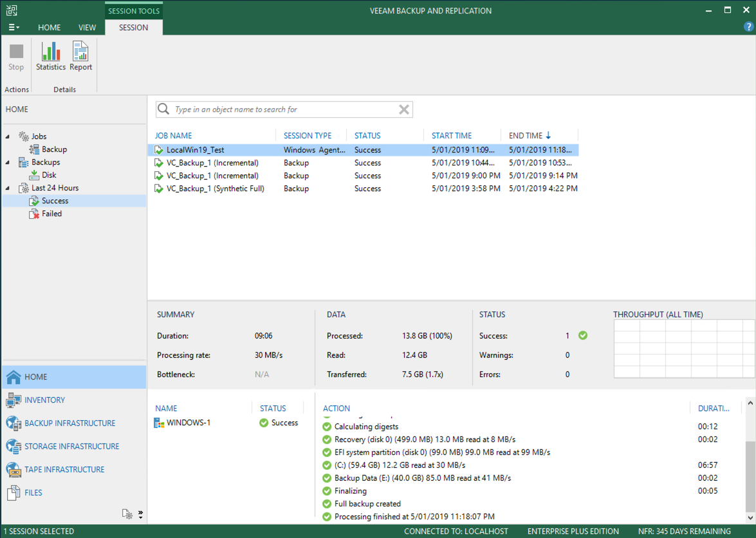Click NAME column header in details
756x538 pixels.
(x=167, y=408)
